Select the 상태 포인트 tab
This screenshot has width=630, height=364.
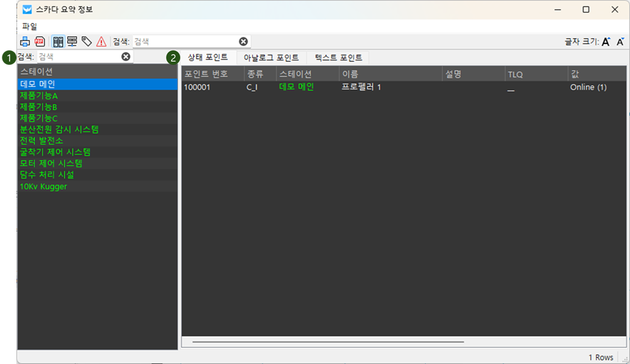(207, 58)
